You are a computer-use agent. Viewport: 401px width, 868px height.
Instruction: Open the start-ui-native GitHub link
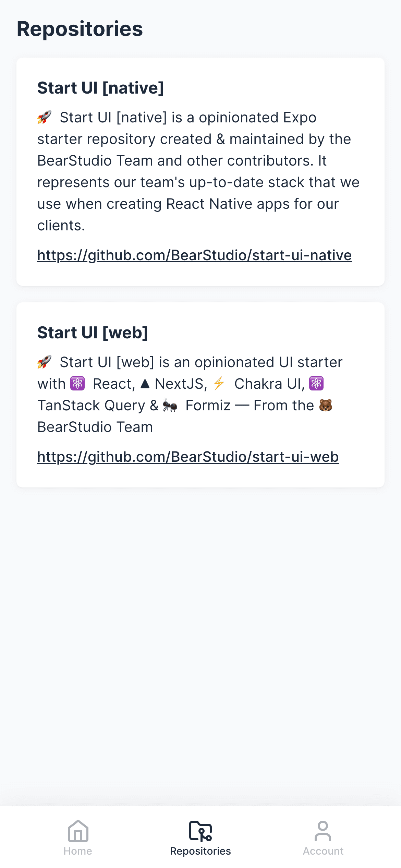pyautogui.click(x=194, y=255)
